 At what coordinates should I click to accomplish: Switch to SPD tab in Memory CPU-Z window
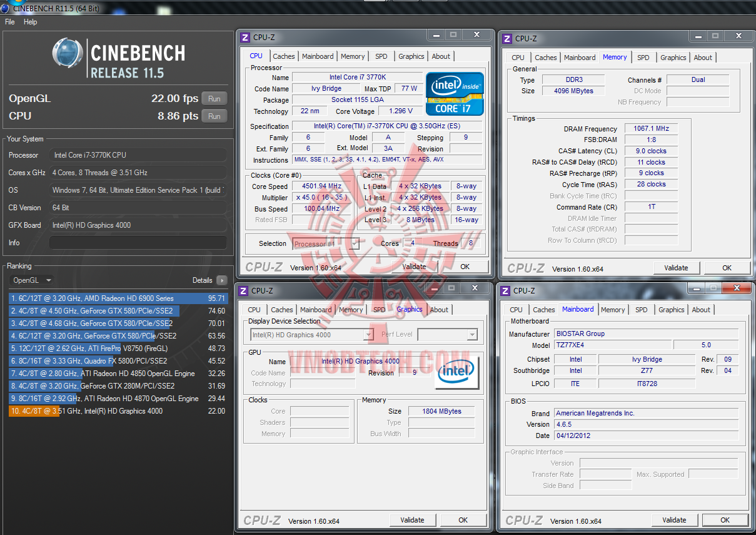pos(643,58)
